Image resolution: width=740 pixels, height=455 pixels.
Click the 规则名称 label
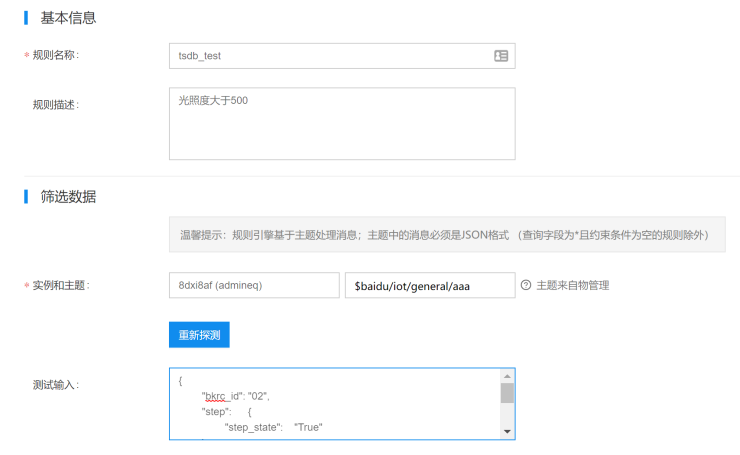56,55
